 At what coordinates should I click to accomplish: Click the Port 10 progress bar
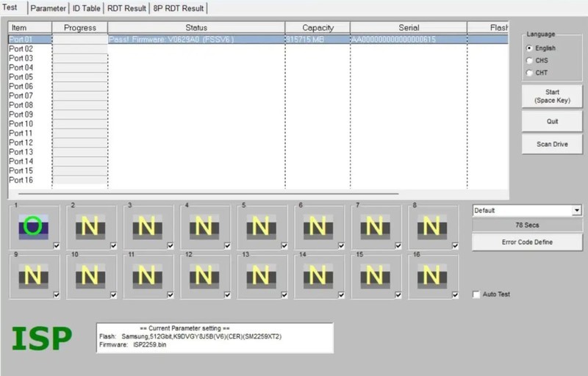[x=80, y=123]
